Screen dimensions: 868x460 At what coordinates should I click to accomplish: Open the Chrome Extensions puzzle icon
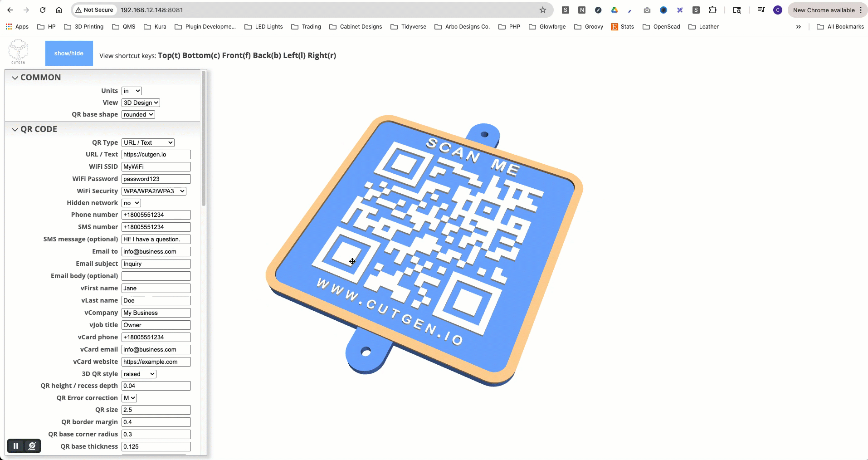(x=712, y=10)
